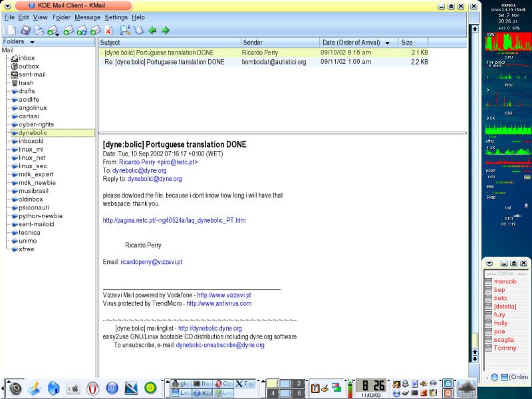The height and width of the screenshot is (399, 532).
Task: Delete the message with red X icon
Action: (108, 30)
